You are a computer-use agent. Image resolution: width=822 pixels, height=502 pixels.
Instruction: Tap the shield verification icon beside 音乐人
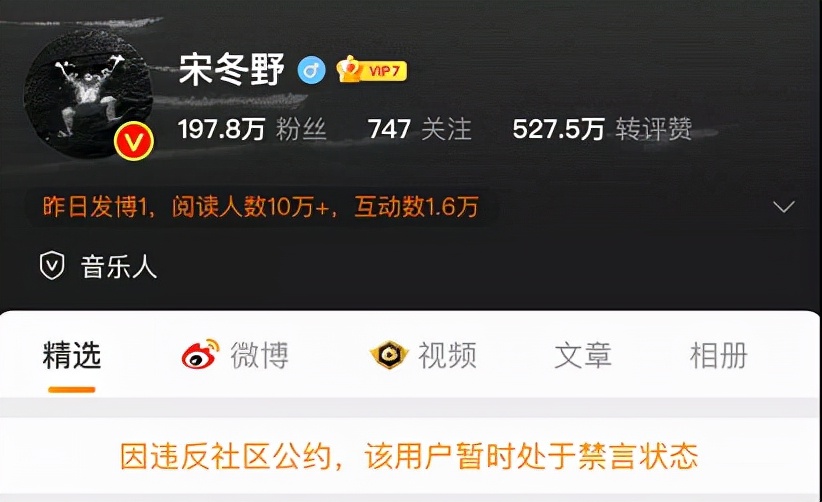pos(52,265)
